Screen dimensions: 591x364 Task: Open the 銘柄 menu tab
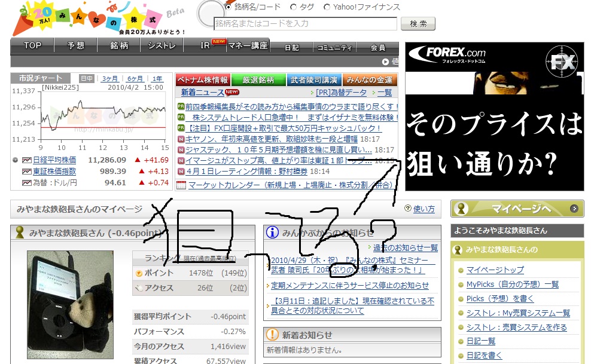119,45
